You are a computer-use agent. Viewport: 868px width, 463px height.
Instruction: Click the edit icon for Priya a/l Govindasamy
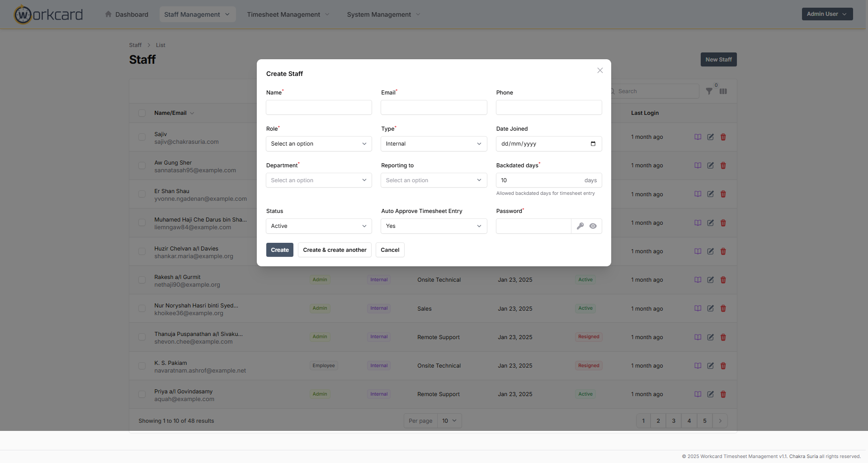coord(710,394)
